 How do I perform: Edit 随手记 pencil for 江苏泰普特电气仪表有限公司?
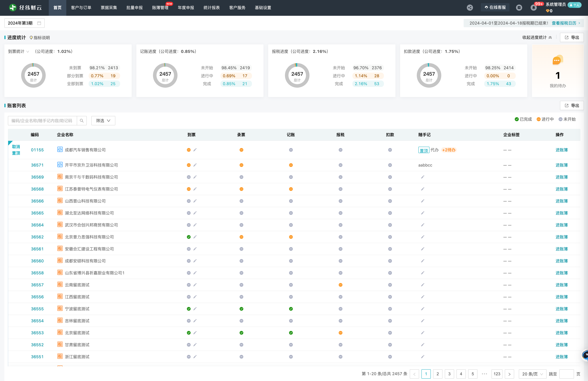(x=423, y=189)
